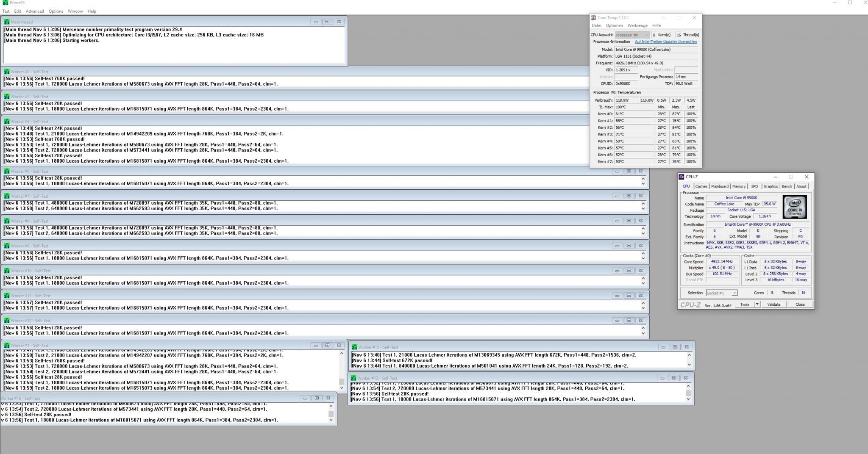Click the Worker #3 window icon
Viewport: 868px width, 454px height.
(x=7, y=97)
